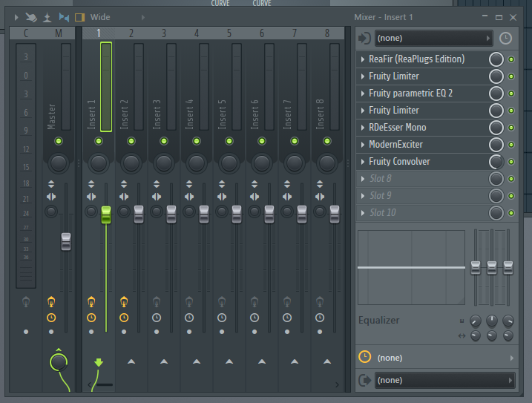Open the Fruity Convolver plugin
Screen dimensions: 532x403
click(399, 162)
